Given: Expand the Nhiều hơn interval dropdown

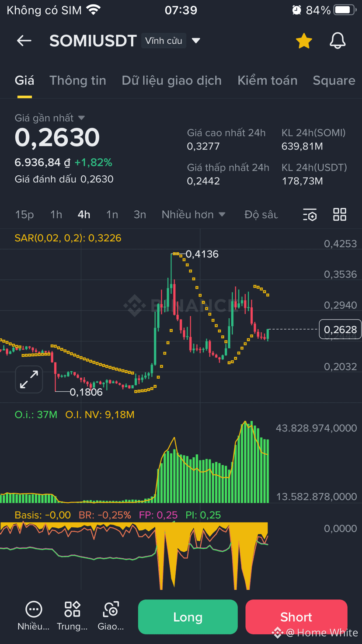Looking at the screenshot, I should pyautogui.click(x=193, y=215).
